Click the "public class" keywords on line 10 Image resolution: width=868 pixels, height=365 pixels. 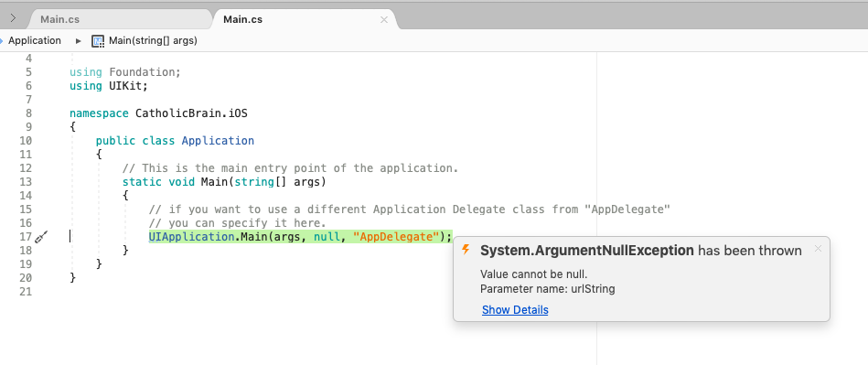click(x=135, y=141)
